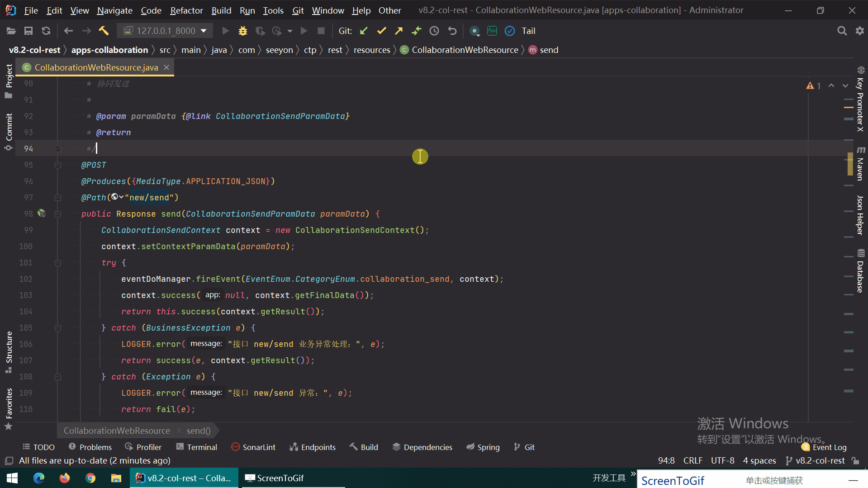
Task: Click the Build Project hammer icon
Action: [x=104, y=31]
